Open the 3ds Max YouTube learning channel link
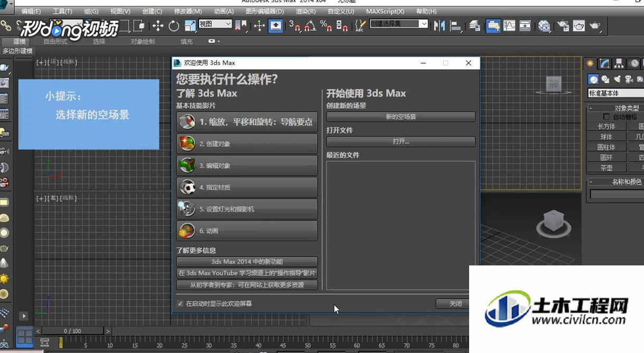The height and width of the screenshot is (353, 644). pyautogui.click(x=247, y=273)
